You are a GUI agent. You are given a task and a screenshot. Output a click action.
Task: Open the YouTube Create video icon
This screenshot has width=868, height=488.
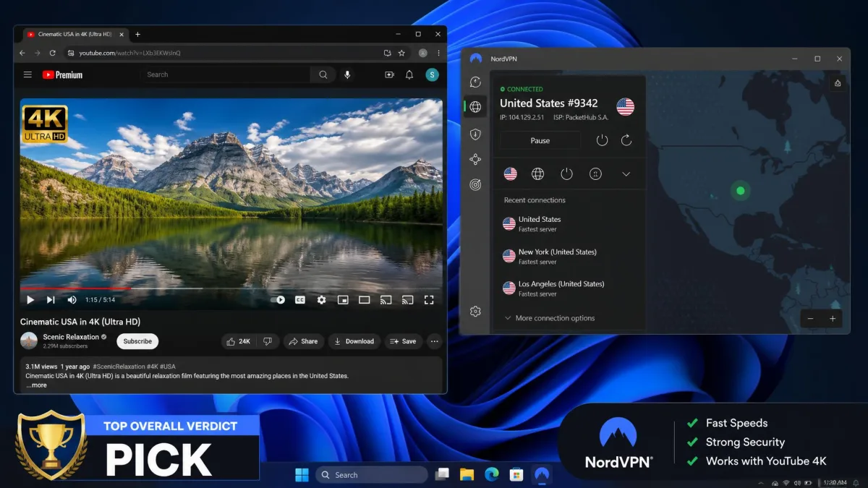389,74
